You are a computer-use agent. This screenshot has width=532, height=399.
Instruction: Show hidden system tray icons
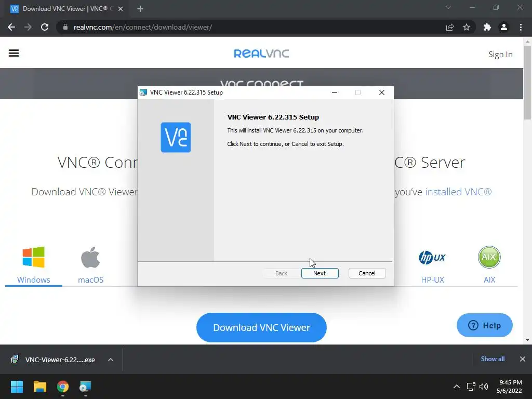coord(457,387)
